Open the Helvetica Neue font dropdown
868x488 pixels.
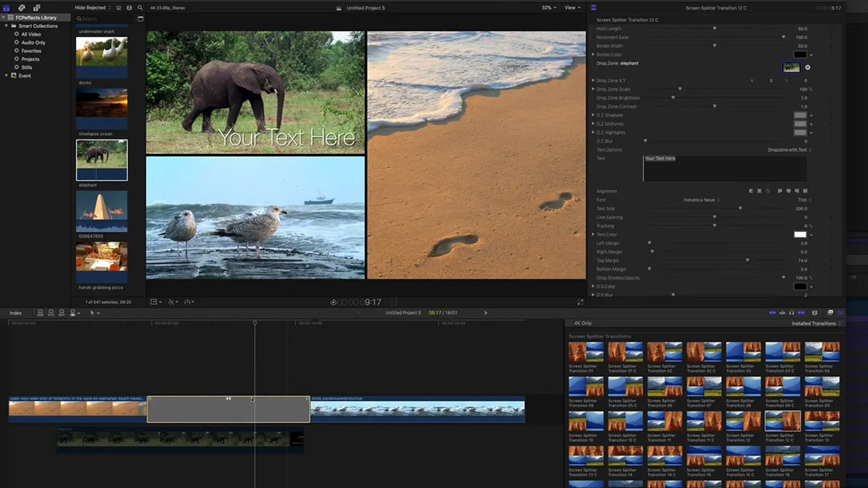(700, 200)
